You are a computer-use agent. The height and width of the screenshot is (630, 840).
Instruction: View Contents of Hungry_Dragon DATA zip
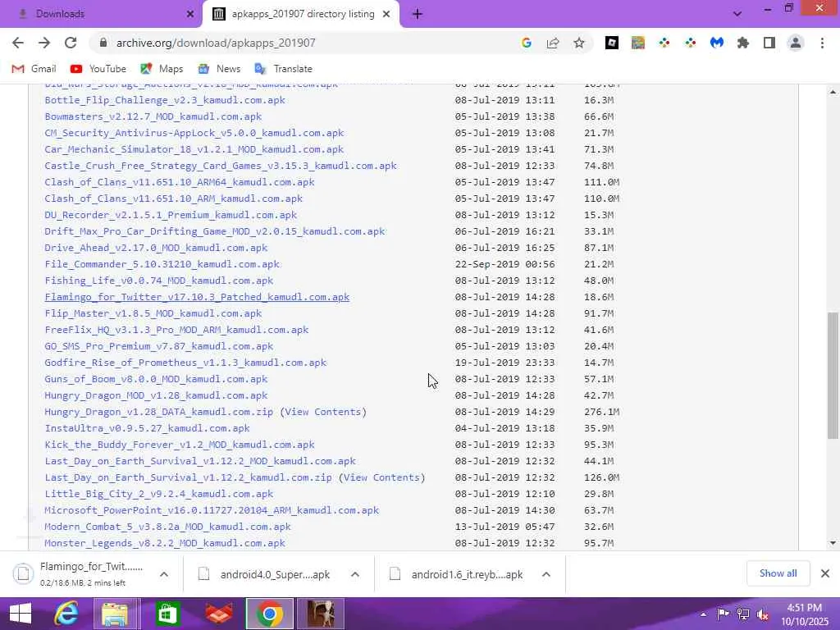[323, 412]
